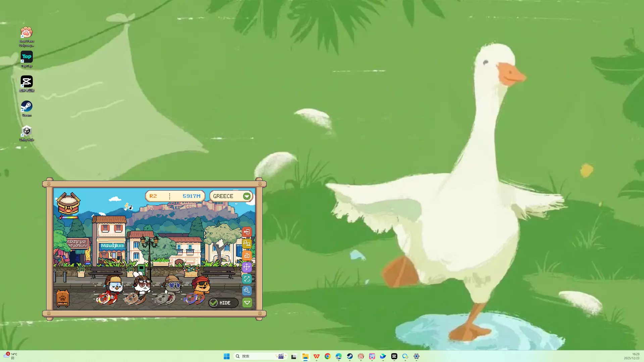
Task: Collapse the game sidebar with green arrow
Action: (247, 303)
